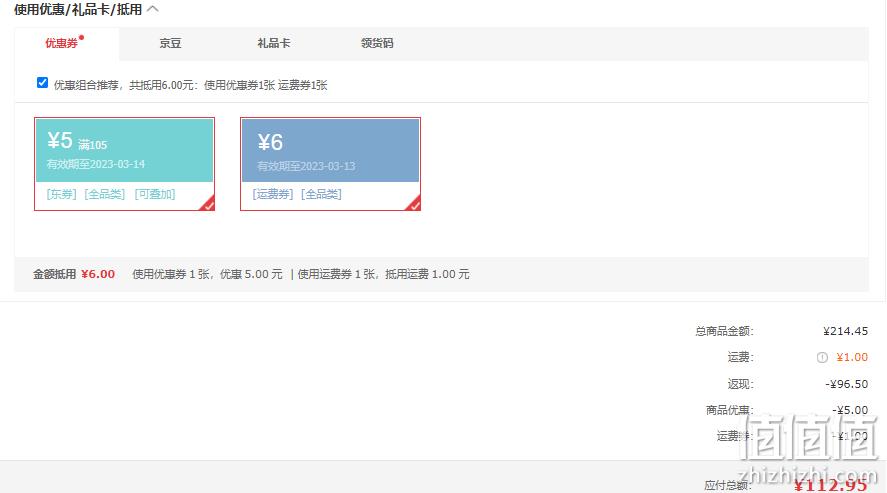Click the [东券] tag on ¥5 coupon
Screen dimensions: 887x493
tap(62, 194)
